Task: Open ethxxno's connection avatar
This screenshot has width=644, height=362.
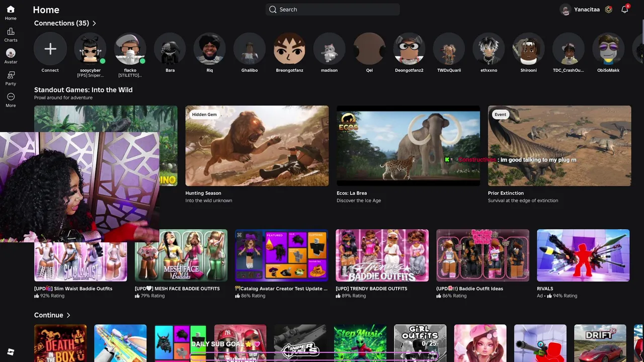Action: pos(489,49)
